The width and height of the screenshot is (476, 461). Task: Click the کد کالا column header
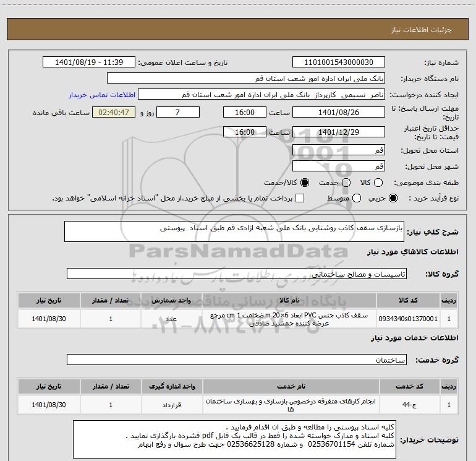pos(408,301)
